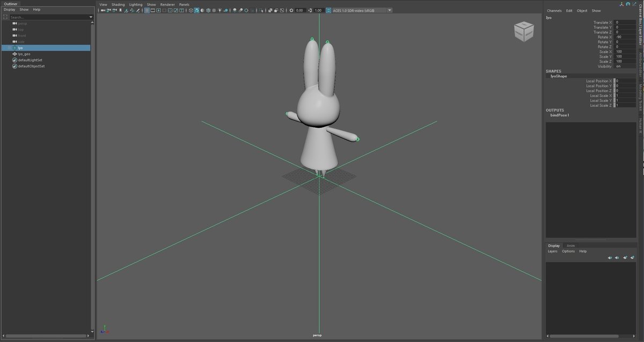Open the viewport View menu
Image resolution: width=644 pixels, height=342 pixels.
coord(103,4)
